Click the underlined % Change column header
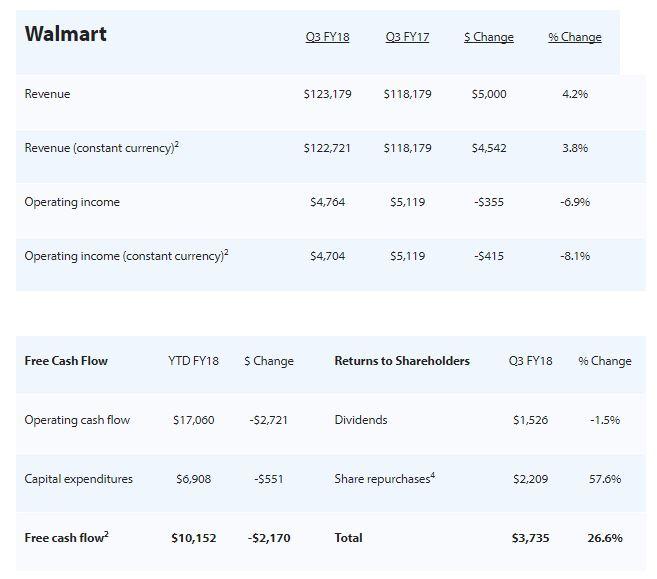Image resolution: width=657 pixels, height=579 pixels. 575,37
